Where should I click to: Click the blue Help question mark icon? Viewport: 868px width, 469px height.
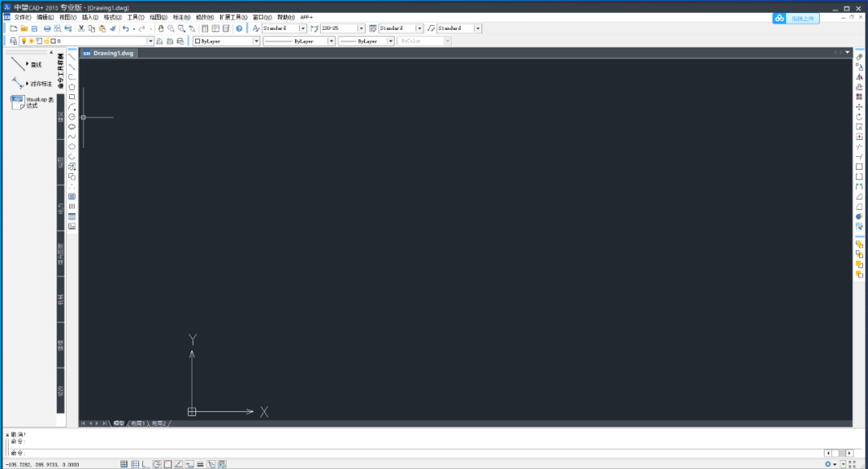pyautogui.click(x=240, y=28)
